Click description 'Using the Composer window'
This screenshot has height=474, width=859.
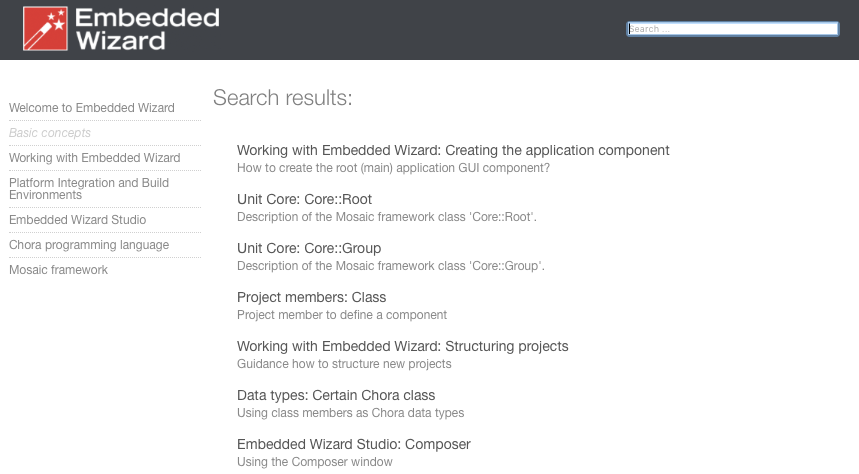pyautogui.click(x=314, y=462)
